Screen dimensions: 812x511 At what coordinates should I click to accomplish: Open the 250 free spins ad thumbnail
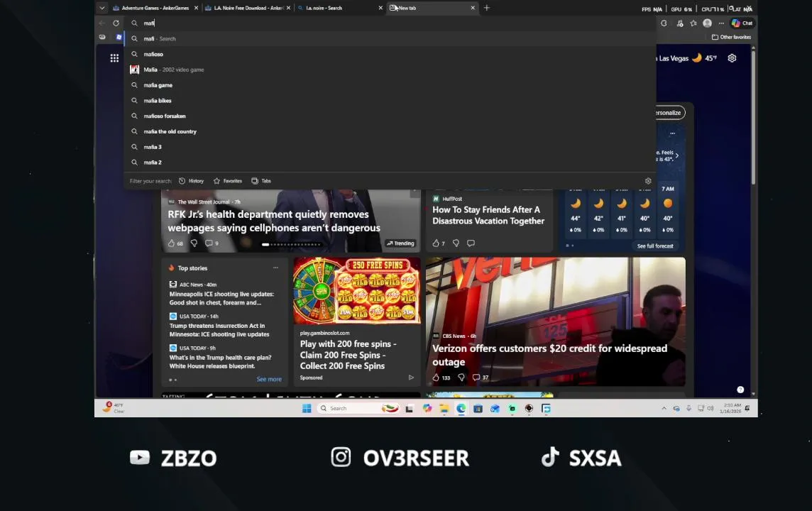pos(357,291)
